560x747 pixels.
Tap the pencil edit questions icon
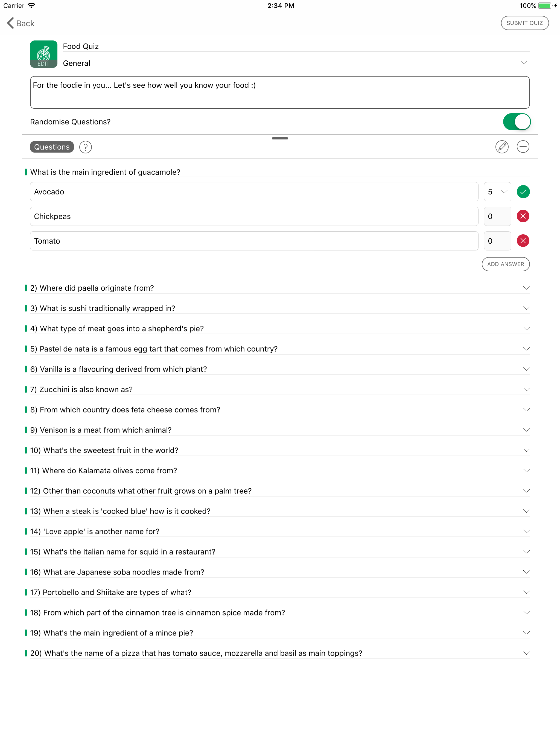tap(501, 147)
